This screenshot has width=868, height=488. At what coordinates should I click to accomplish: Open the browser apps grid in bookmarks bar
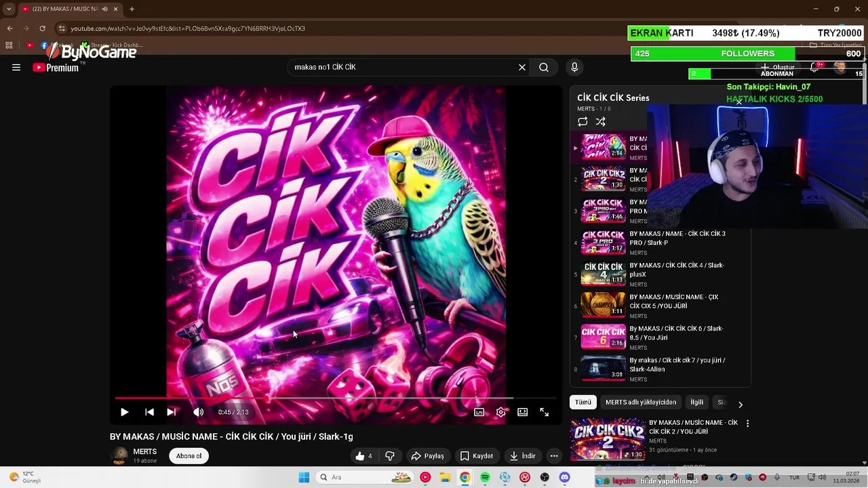click(x=9, y=45)
